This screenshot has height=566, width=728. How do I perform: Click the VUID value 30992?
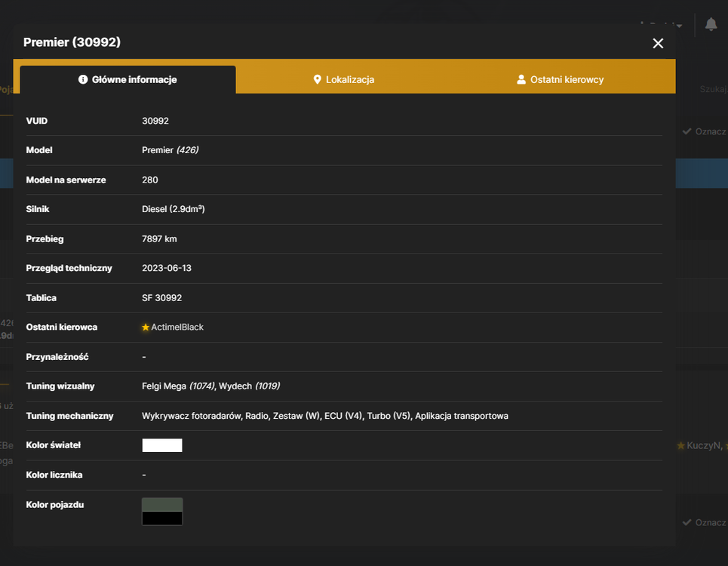(155, 121)
